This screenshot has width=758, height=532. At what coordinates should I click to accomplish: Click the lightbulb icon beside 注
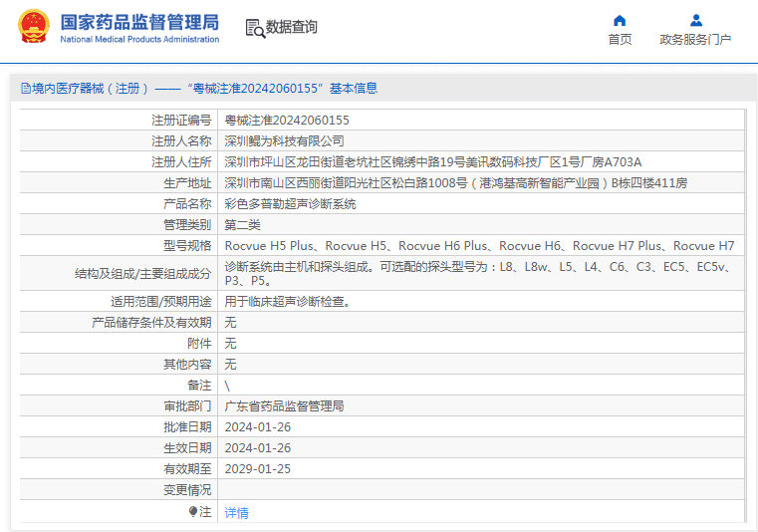[193, 511]
